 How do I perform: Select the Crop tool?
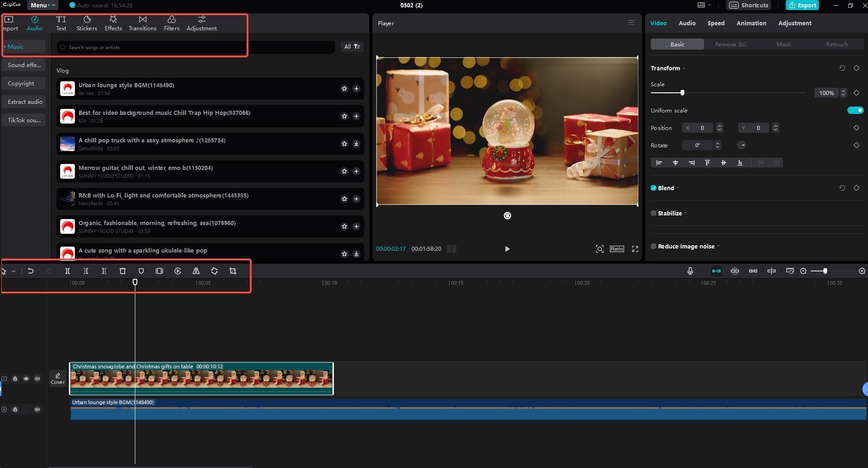tap(233, 271)
